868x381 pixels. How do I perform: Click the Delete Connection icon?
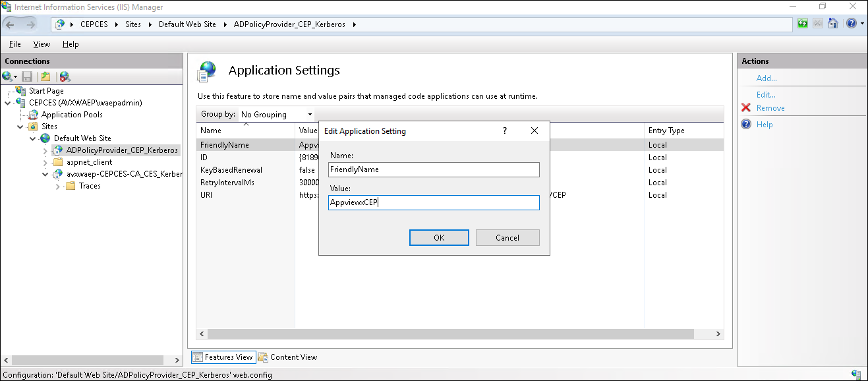(x=64, y=76)
